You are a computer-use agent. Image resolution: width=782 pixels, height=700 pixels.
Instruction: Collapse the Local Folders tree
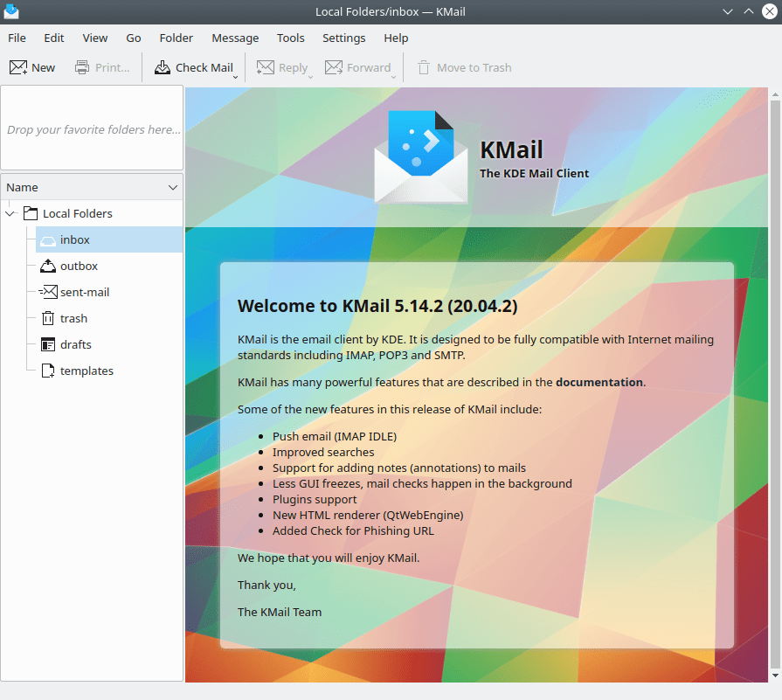(x=10, y=213)
